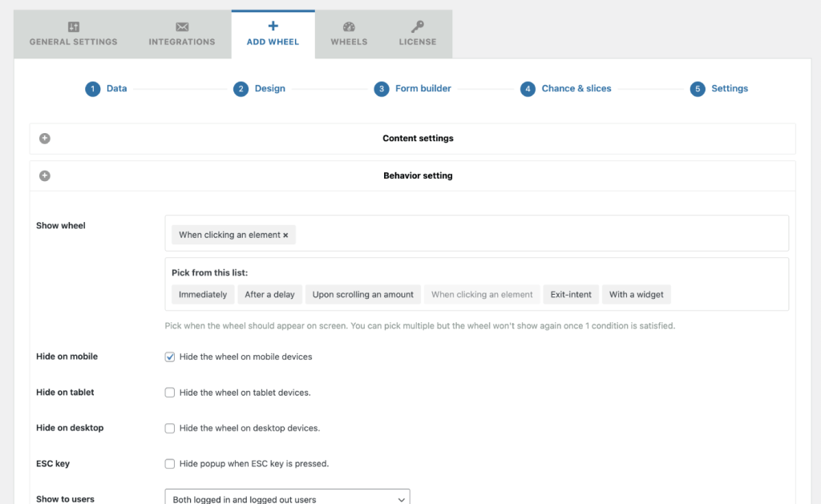Expand the Content settings section

click(44, 138)
